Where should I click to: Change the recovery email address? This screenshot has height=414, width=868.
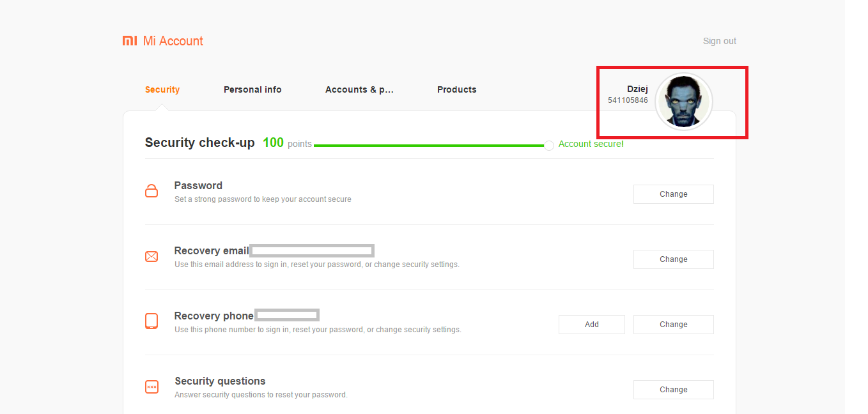[x=673, y=259]
